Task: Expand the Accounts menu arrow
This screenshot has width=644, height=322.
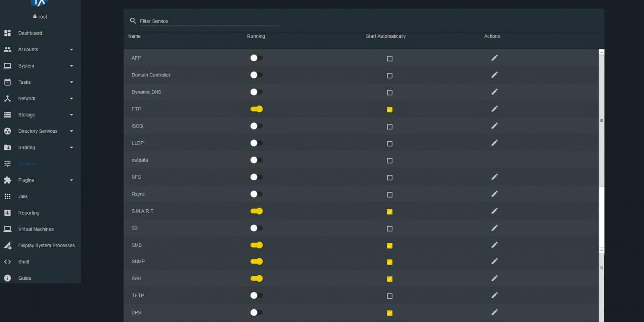Action: click(x=71, y=50)
